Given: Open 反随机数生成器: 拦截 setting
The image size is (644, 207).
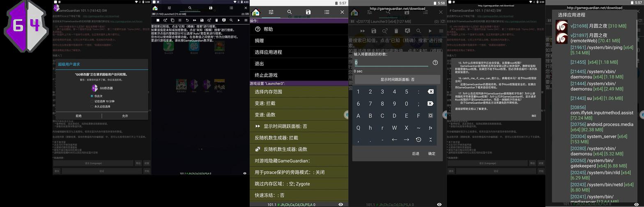Looking at the screenshot, I should pyautogui.click(x=299, y=138).
